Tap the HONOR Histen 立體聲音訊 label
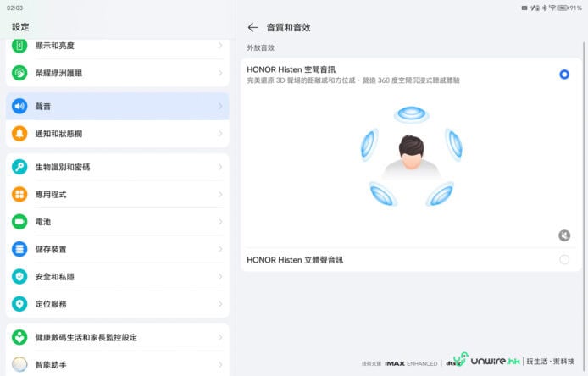This screenshot has width=588, height=376. click(x=295, y=260)
